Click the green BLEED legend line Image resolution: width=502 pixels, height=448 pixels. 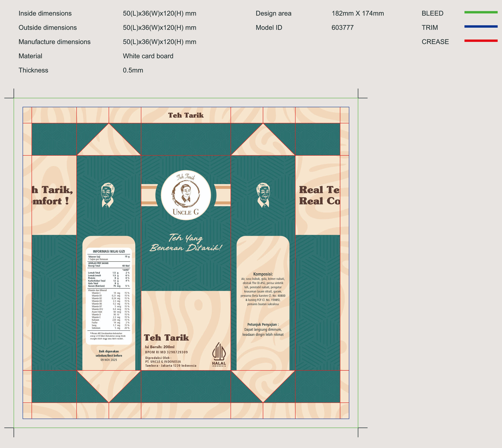tap(481, 12)
